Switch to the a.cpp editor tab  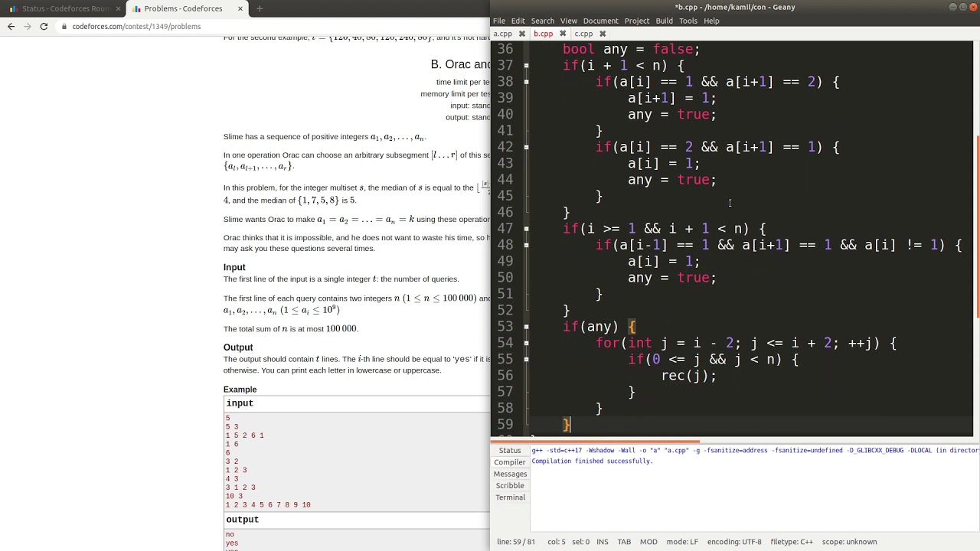(x=503, y=34)
